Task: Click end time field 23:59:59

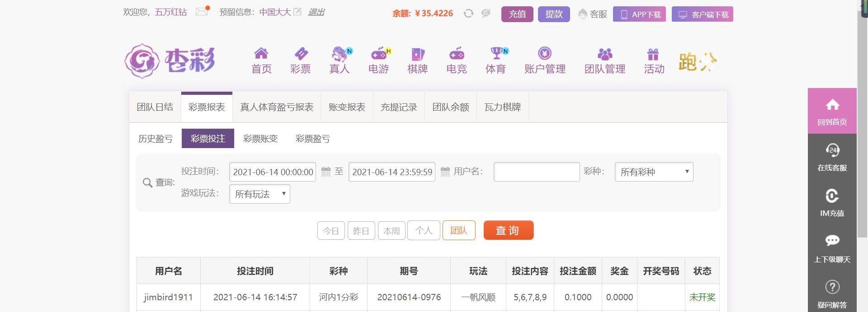Action: pyautogui.click(x=392, y=172)
